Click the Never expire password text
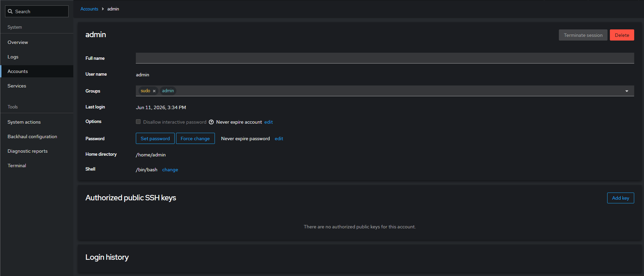 245,139
